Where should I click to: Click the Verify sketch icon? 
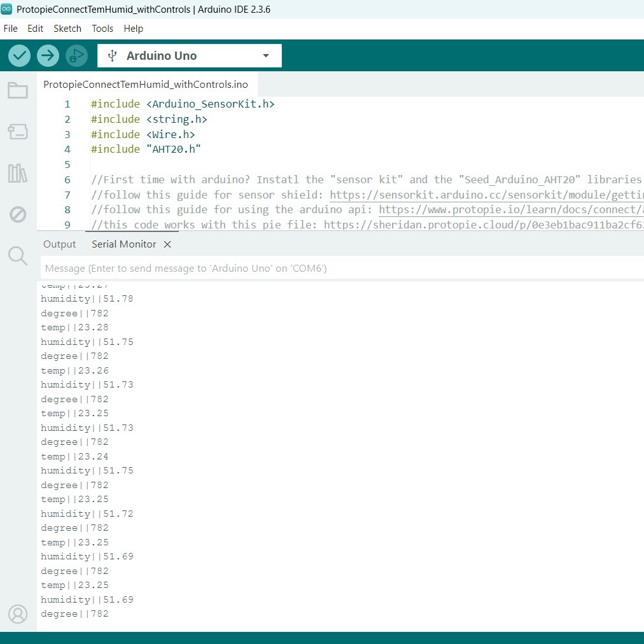point(18,55)
